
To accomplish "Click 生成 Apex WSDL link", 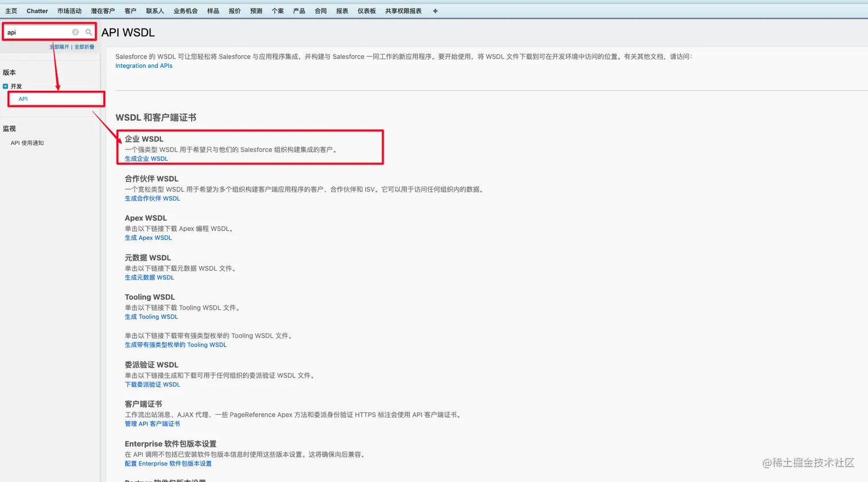I will pos(148,238).
